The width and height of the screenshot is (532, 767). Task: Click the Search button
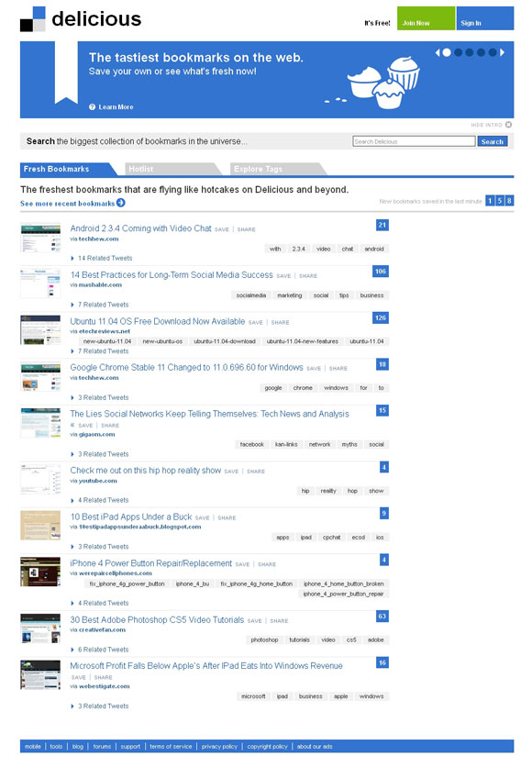tap(493, 141)
